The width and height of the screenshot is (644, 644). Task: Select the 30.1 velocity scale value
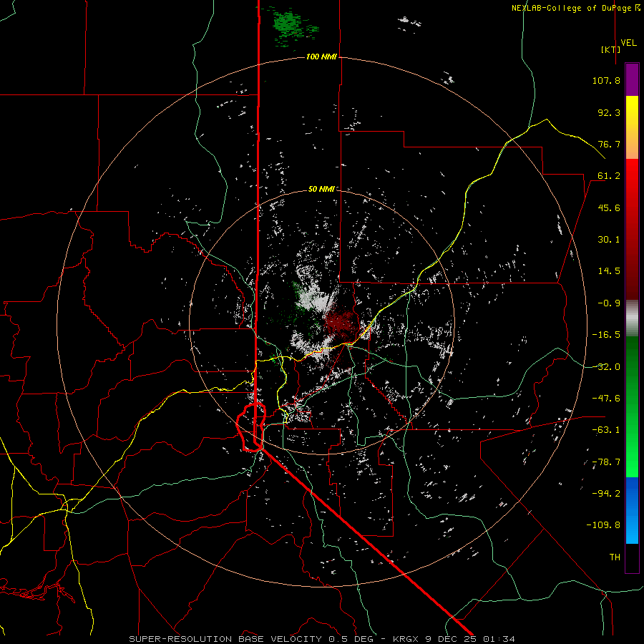tap(609, 240)
